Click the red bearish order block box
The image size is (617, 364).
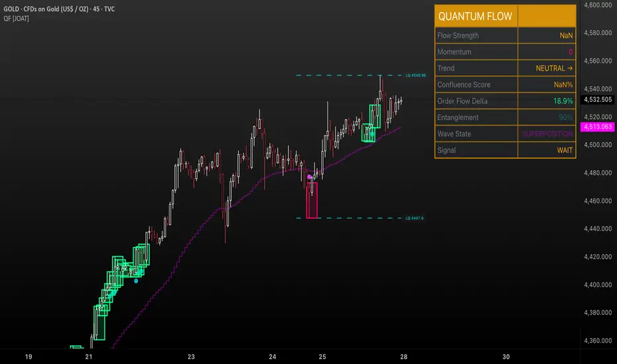click(x=312, y=200)
